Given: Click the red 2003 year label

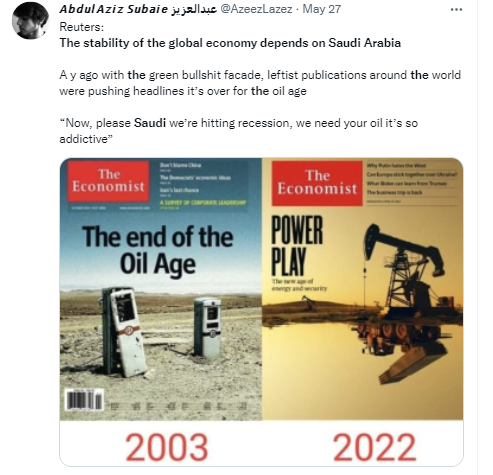Looking at the screenshot, I should tap(167, 447).
